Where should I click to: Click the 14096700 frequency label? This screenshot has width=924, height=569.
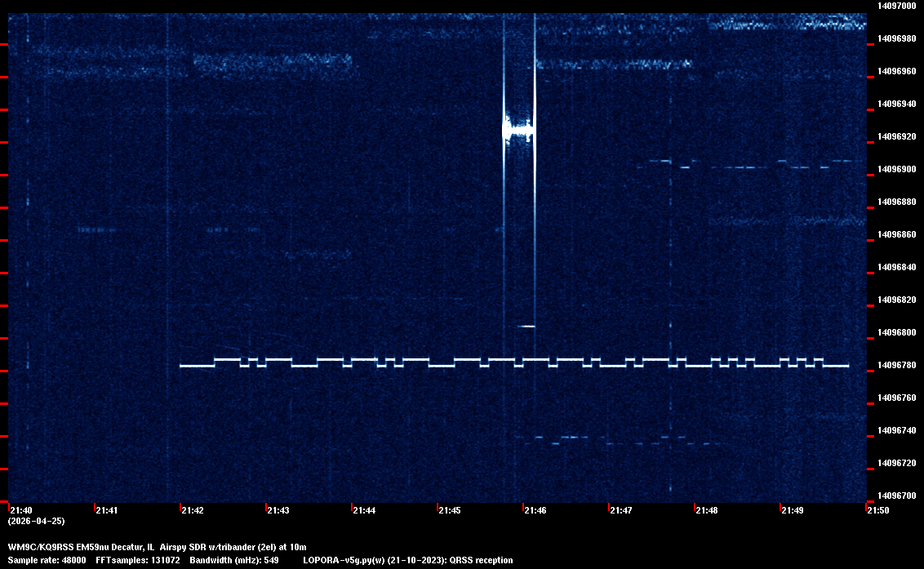click(x=895, y=496)
